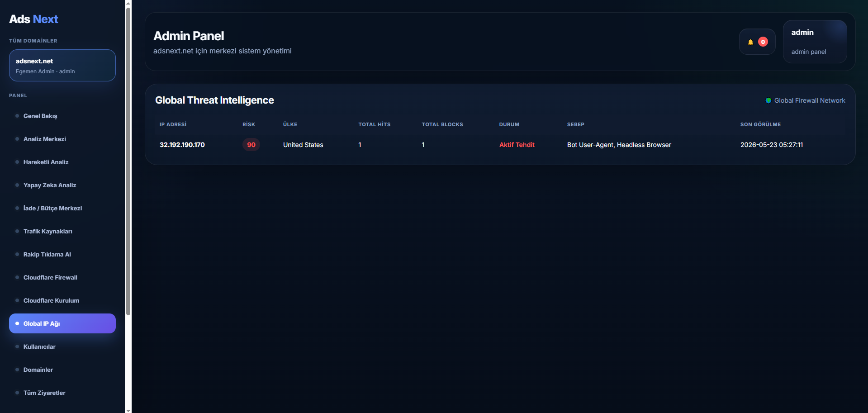Open Hareketli Analiz page
868x413 pixels.
pyautogui.click(x=62, y=162)
